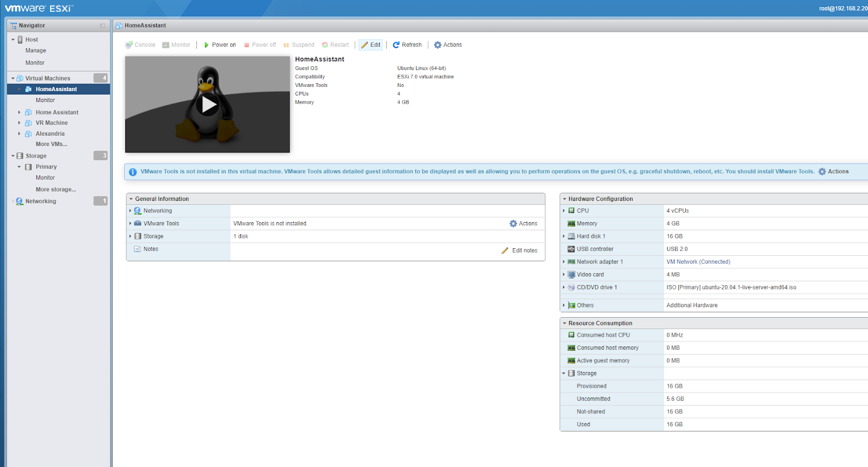Collapse the Resource Consumption panel
Image resolution: width=868 pixels, height=467 pixels.
point(564,324)
